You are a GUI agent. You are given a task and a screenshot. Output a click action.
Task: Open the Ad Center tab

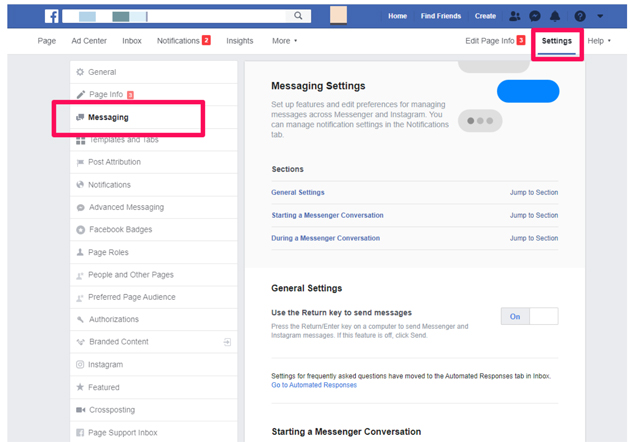pos(89,41)
